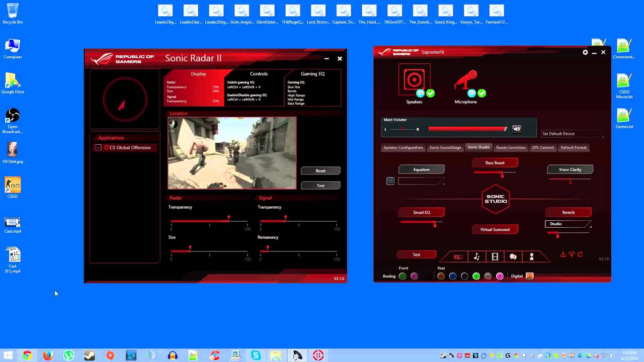
Task: Click the orange Digital output jack icon
Action: pos(529,276)
